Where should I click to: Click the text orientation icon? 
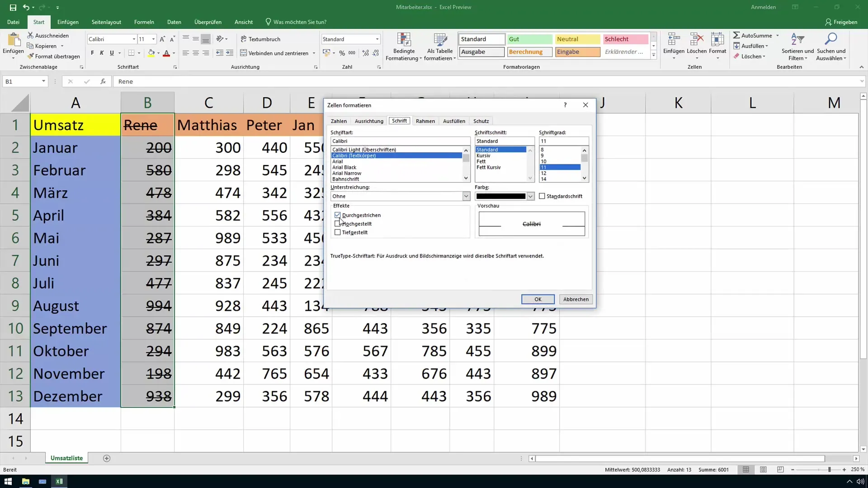coord(220,39)
